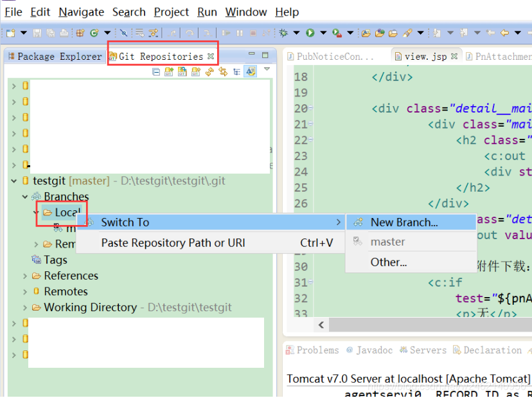This screenshot has width=532, height=398.
Task: Click the Clone Git Repository icon
Action: tap(182, 71)
